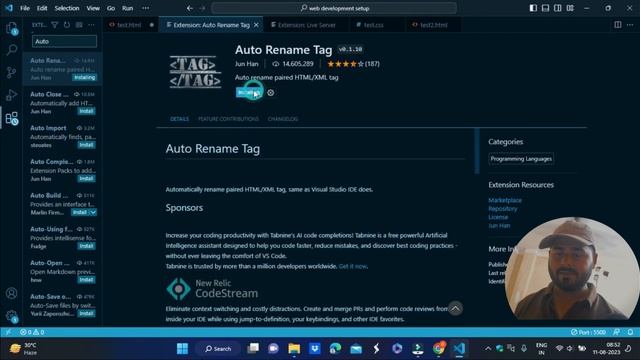Install the Auto Complete Tag extension
The image size is (640, 360).
(87, 178)
